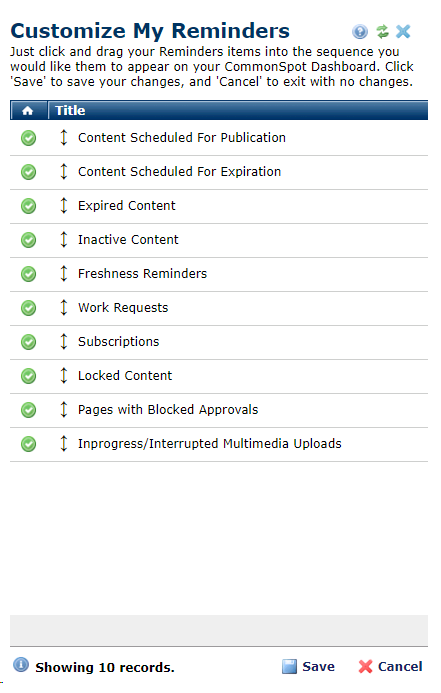
Task: Click the reorder arrow for Work Requests
Action: 64,308
